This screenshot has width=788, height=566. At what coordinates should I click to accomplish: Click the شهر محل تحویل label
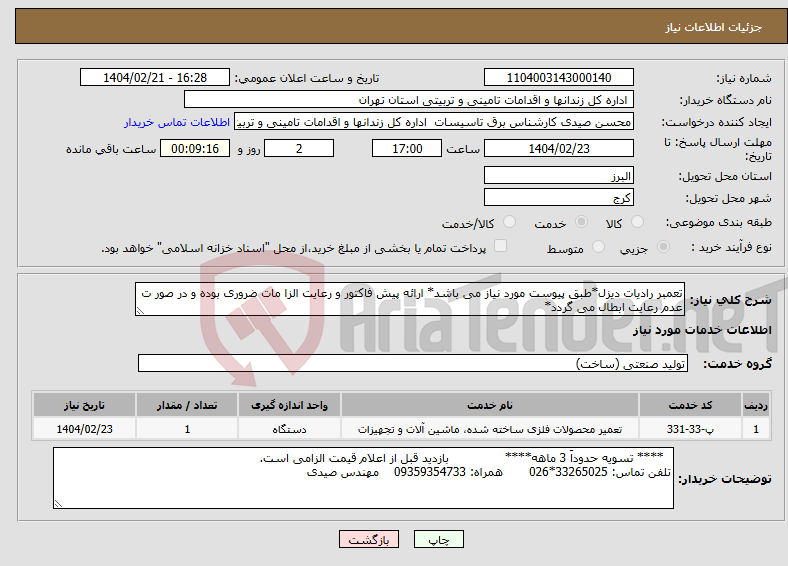tap(729, 199)
